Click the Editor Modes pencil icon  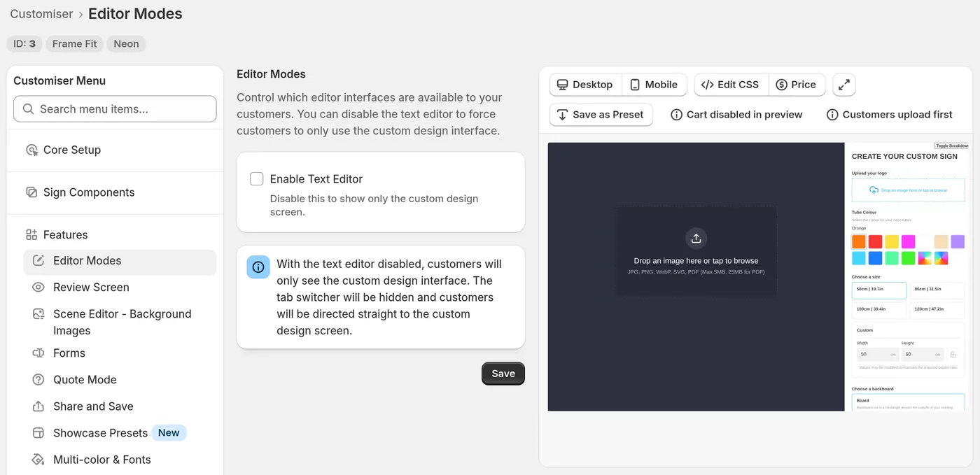click(x=38, y=261)
